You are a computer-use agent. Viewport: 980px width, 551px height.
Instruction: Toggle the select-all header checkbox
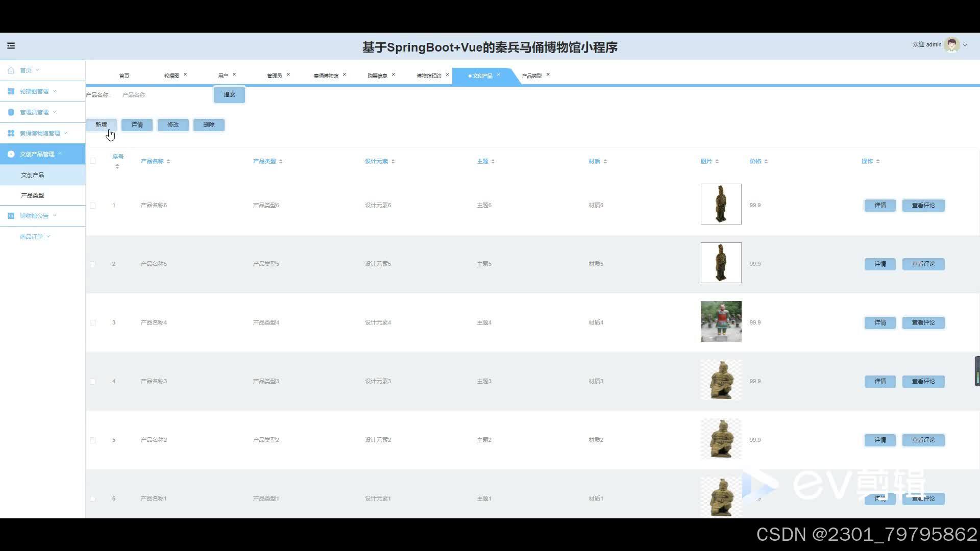(92, 161)
